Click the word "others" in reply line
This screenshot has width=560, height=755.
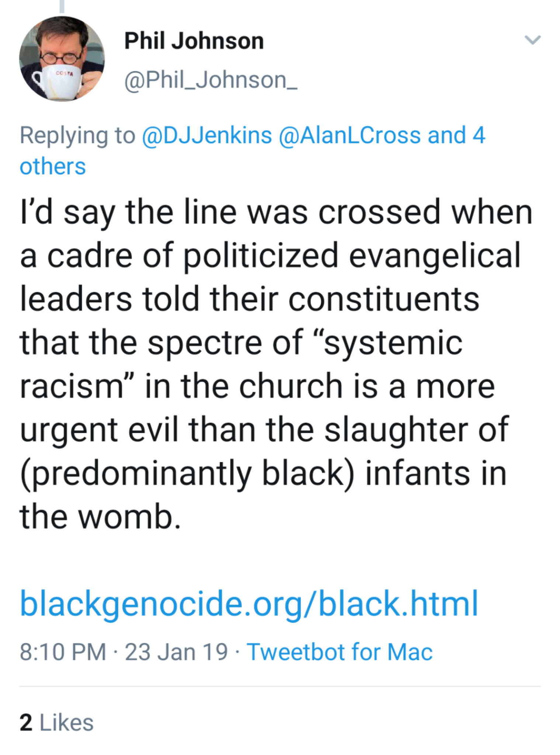click(x=53, y=166)
